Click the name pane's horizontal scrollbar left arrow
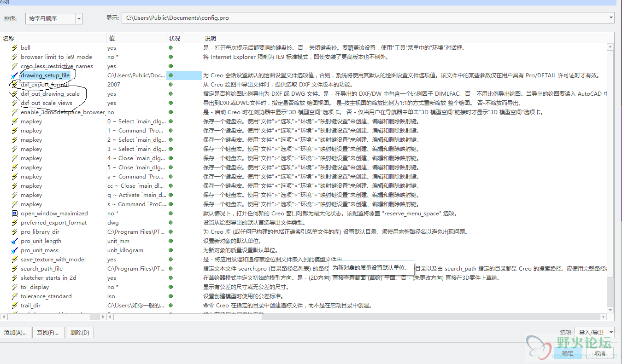 [4, 317]
